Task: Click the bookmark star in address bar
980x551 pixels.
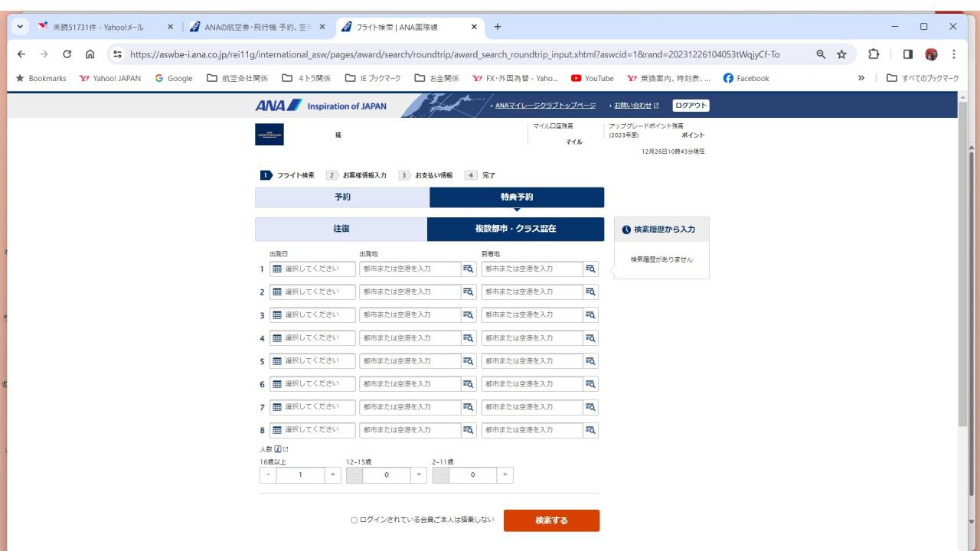Action: pyautogui.click(x=841, y=54)
